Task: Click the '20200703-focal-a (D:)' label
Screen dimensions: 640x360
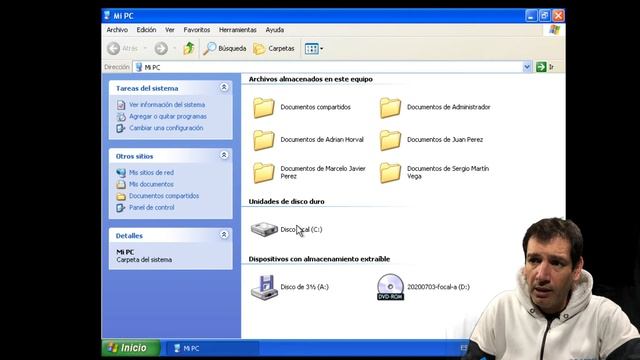Action: pyautogui.click(x=438, y=287)
